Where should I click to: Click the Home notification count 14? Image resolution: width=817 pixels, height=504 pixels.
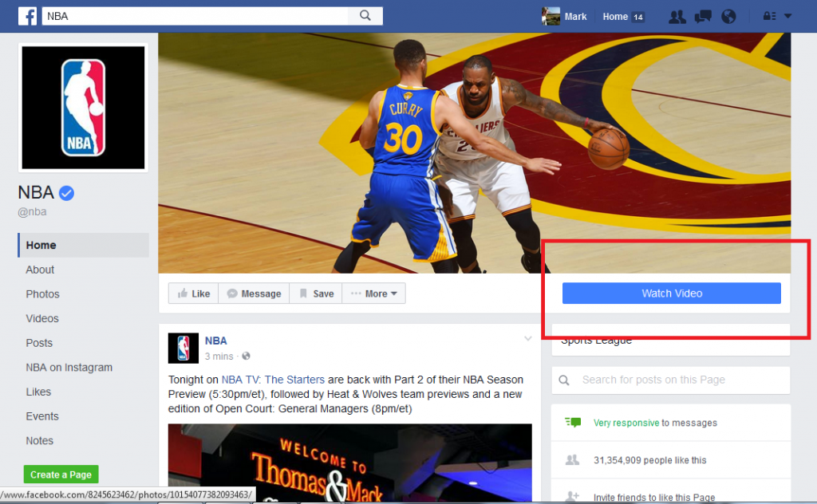pyautogui.click(x=637, y=18)
